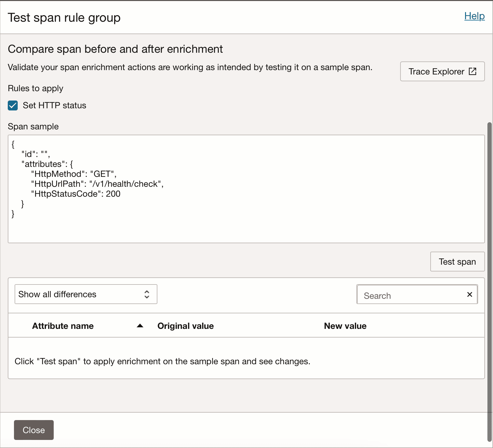Place cursor on the HttpMethod line

74,174
